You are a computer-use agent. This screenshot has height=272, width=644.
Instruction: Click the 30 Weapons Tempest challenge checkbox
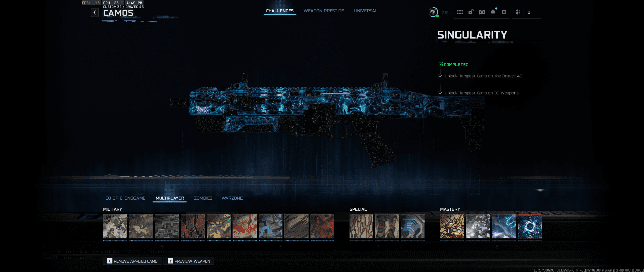click(x=440, y=93)
